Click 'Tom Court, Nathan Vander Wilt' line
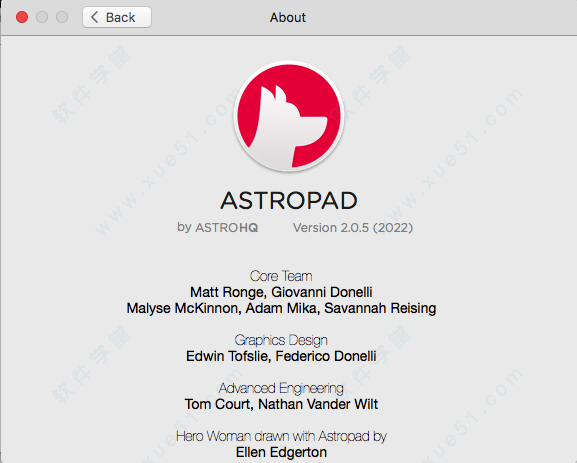Viewport: 577px width, 463px height. pyautogui.click(x=281, y=404)
